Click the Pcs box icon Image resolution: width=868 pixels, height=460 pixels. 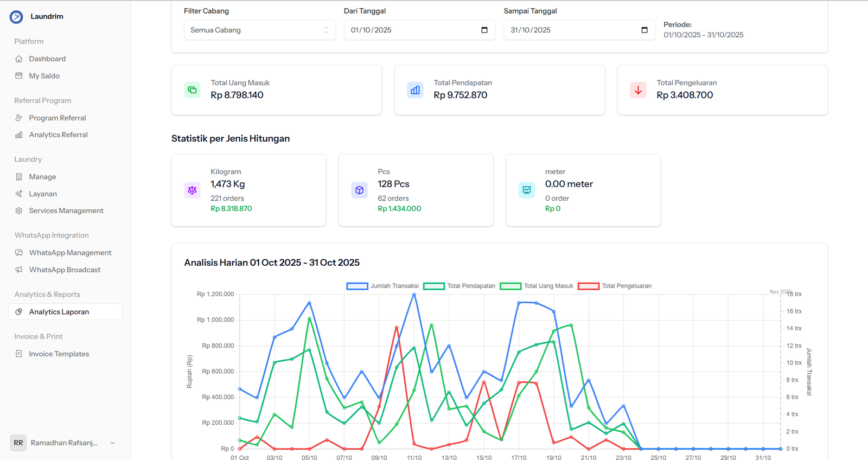pyautogui.click(x=359, y=190)
